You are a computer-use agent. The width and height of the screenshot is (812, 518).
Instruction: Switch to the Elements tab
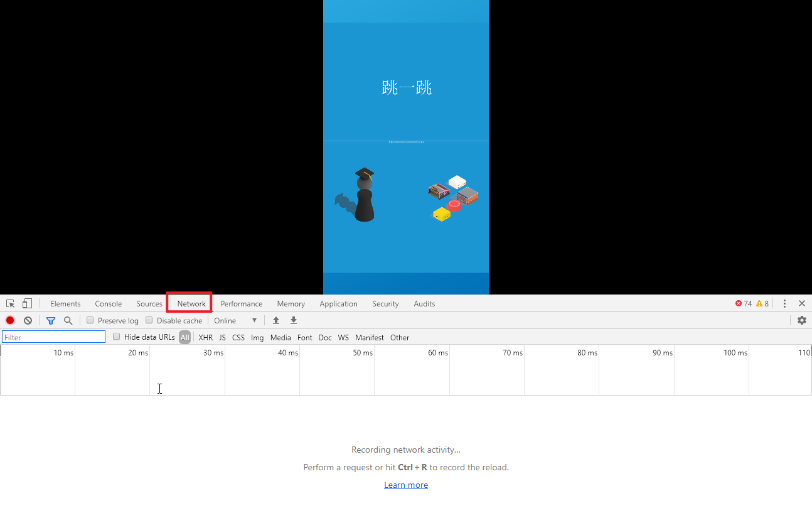click(x=65, y=303)
